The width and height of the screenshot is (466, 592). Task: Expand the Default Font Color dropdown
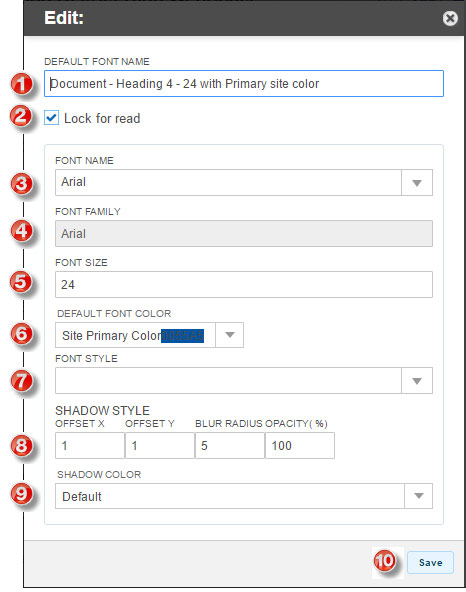[x=230, y=335]
